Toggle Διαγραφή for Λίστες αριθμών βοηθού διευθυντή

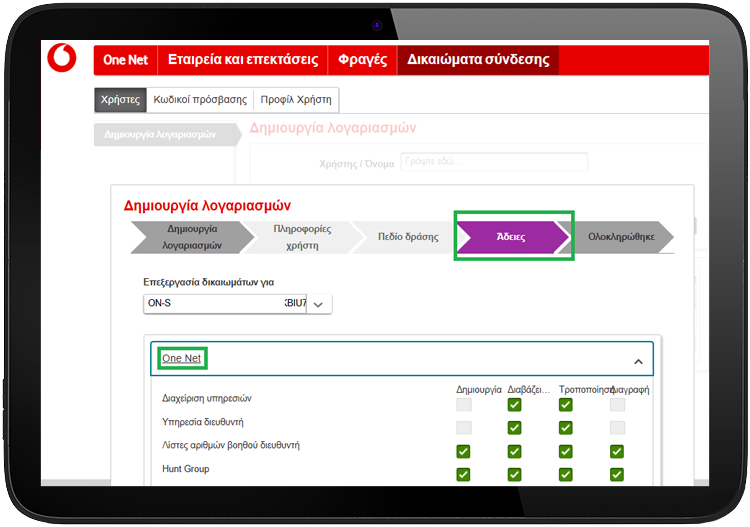point(617,451)
